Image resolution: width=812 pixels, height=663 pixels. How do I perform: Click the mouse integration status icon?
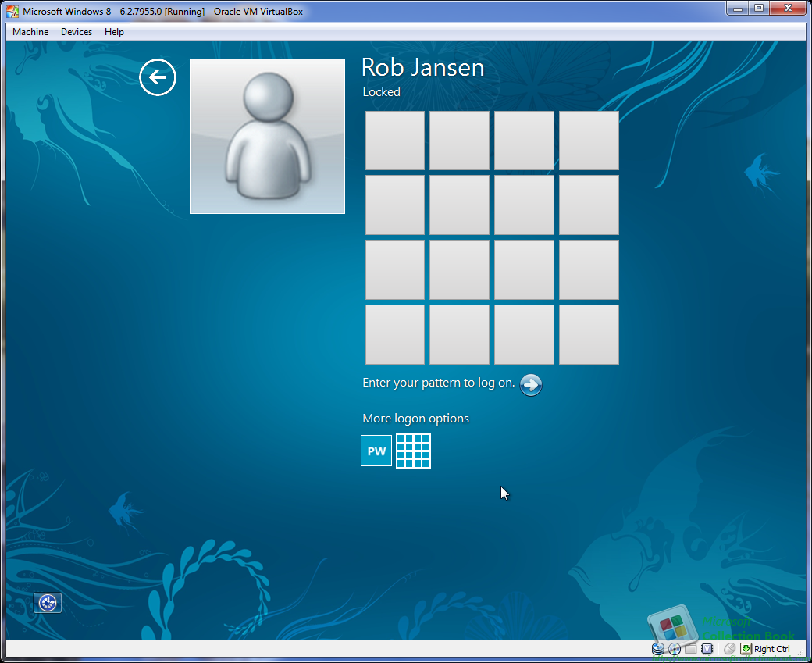(x=730, y=648)
